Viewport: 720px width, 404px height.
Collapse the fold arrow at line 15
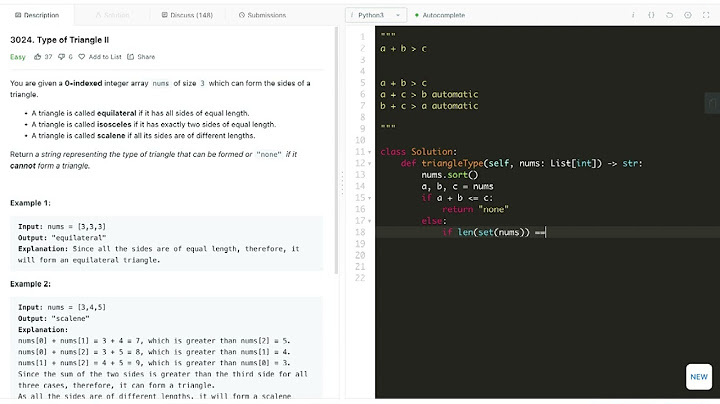pyautogui.click(x=370, y=198)
